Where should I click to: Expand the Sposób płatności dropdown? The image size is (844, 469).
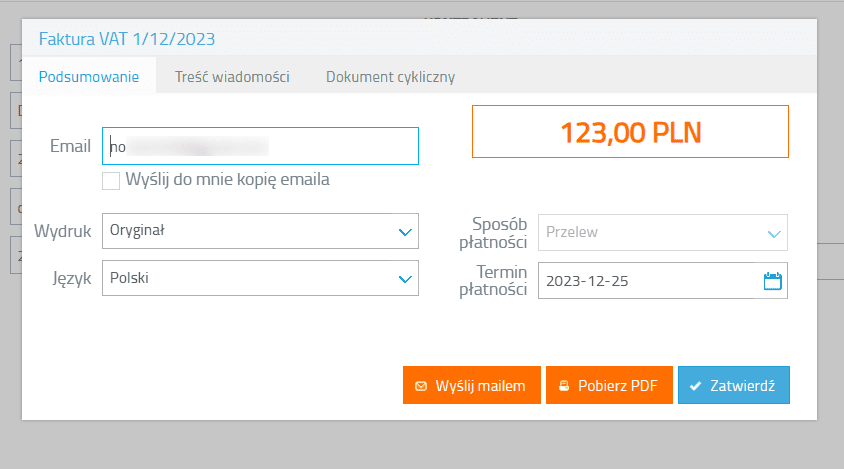pyautogui.click(x=773, y=233)
